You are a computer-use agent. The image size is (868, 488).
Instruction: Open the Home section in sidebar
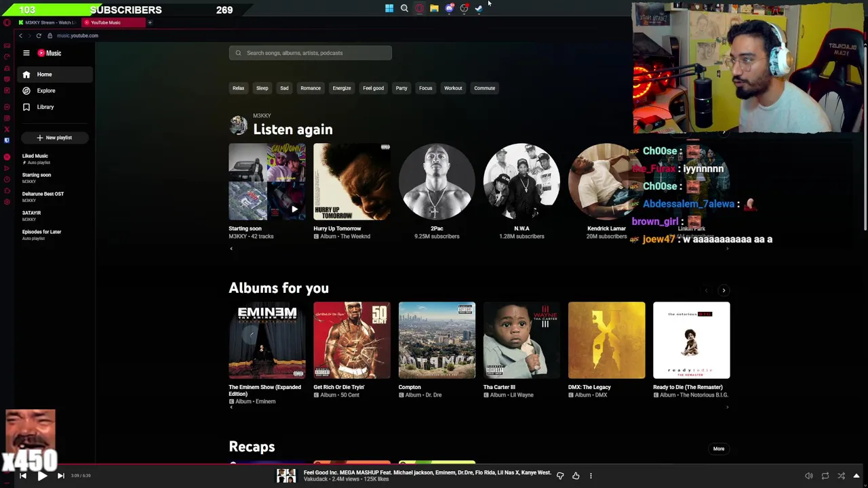56,75
